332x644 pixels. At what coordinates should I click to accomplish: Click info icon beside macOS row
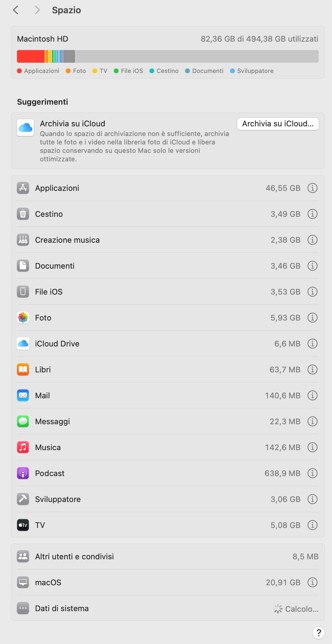click(x=312, y=582)
